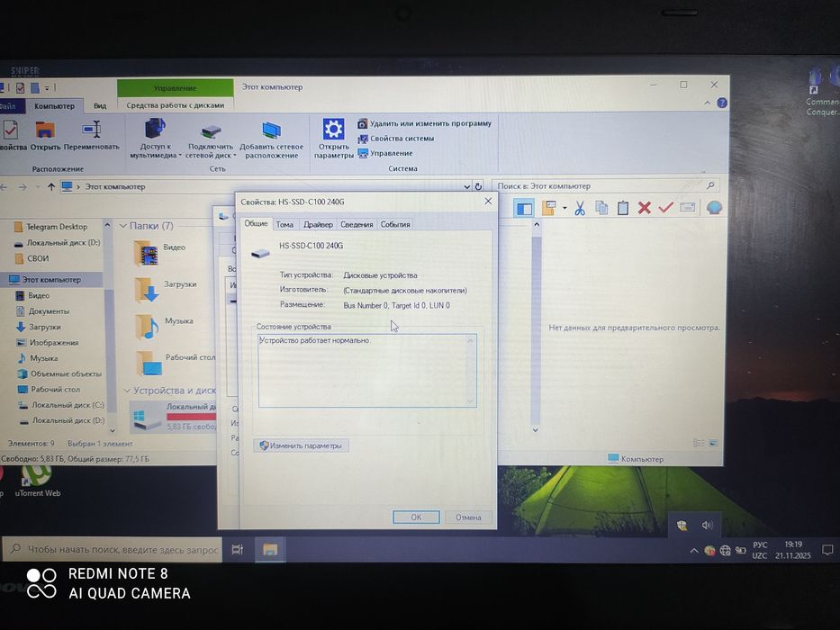Click the Управление item in Система group
Screen dimensions: 840x630
point(385,154)
